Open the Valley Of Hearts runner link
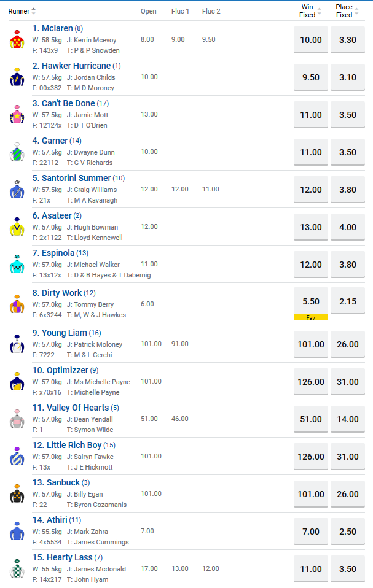 (x=75, y=408)
